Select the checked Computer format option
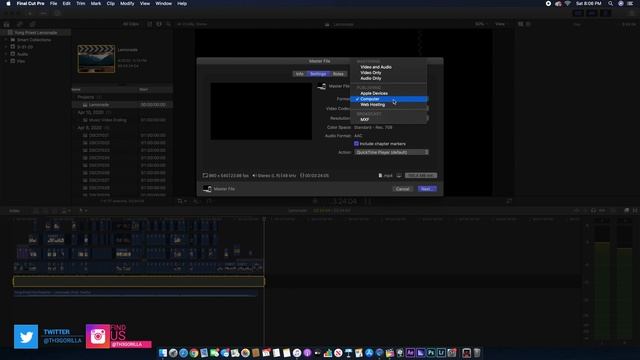640x360 pixels. pos(389,99)
